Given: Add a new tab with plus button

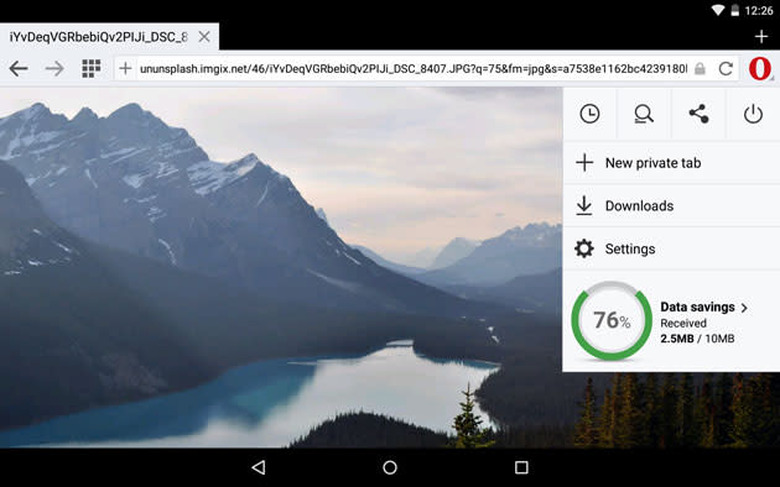Looking at the screenshot, I should pos(761,37).
